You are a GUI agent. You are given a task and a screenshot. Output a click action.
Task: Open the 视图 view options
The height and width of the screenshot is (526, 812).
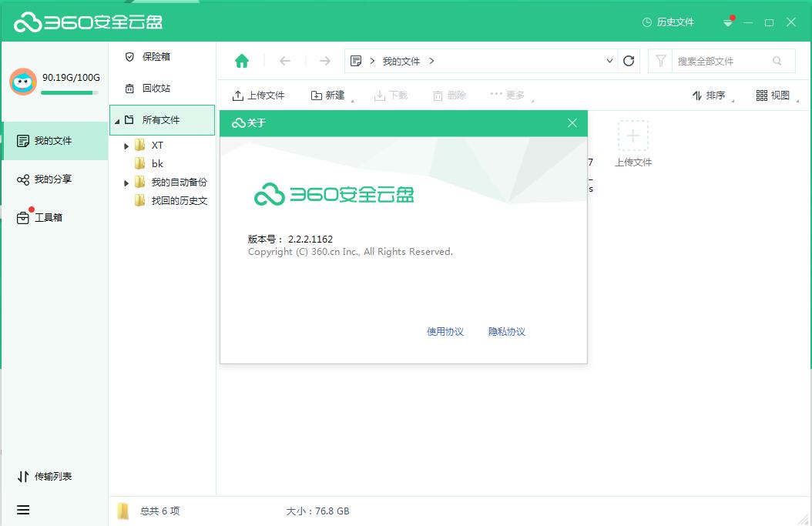pos(773,95)
